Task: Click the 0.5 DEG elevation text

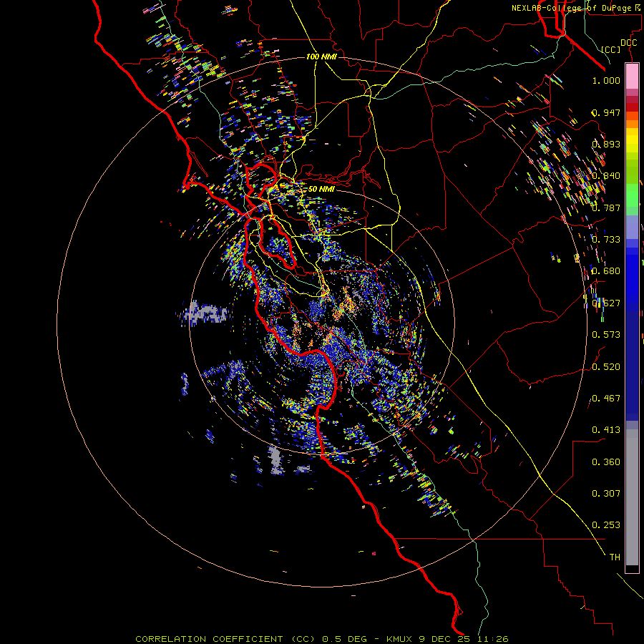Action: click(x=345, y=639)
